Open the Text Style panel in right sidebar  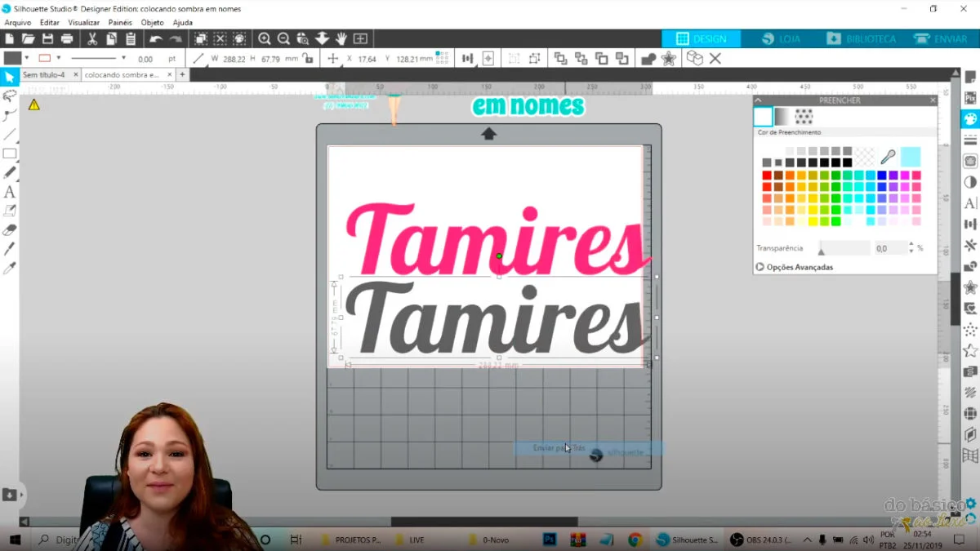[970, 203]
